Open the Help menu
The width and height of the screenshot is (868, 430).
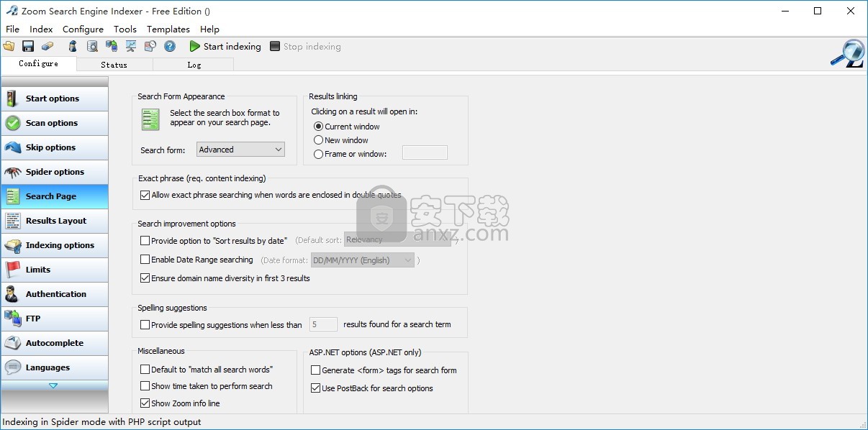tap(209, 29)
